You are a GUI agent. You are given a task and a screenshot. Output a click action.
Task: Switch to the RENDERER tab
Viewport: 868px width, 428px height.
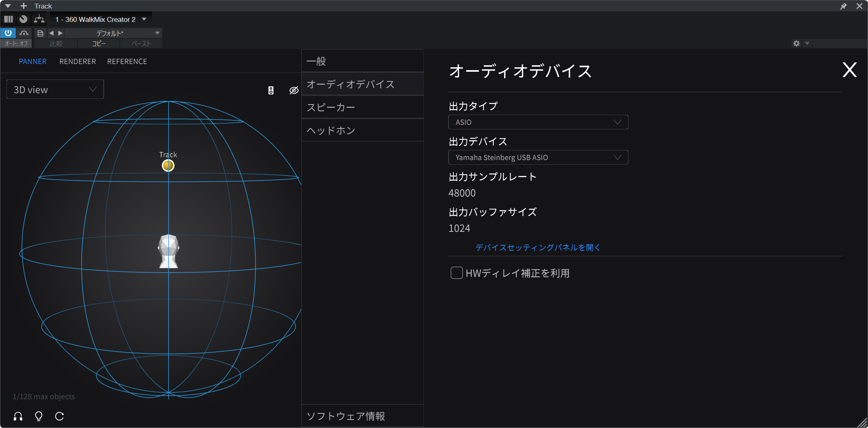[x=77, y=62]
